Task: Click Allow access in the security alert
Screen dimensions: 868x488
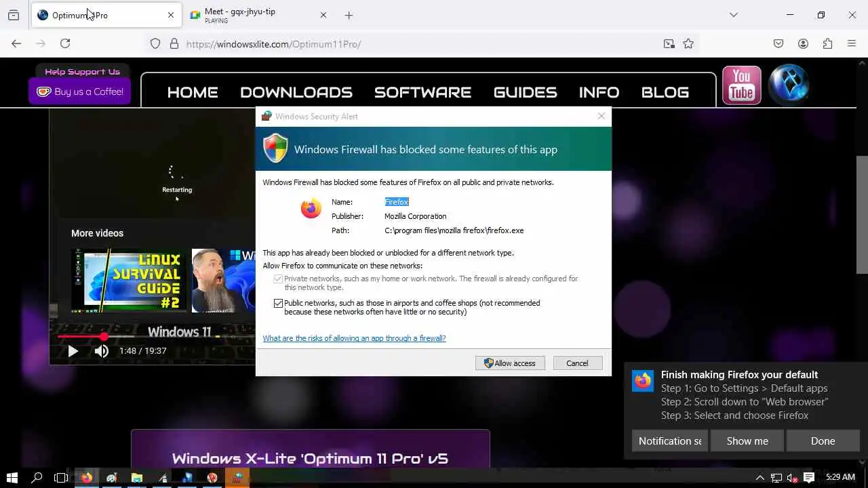Action: tap(510, 363)
